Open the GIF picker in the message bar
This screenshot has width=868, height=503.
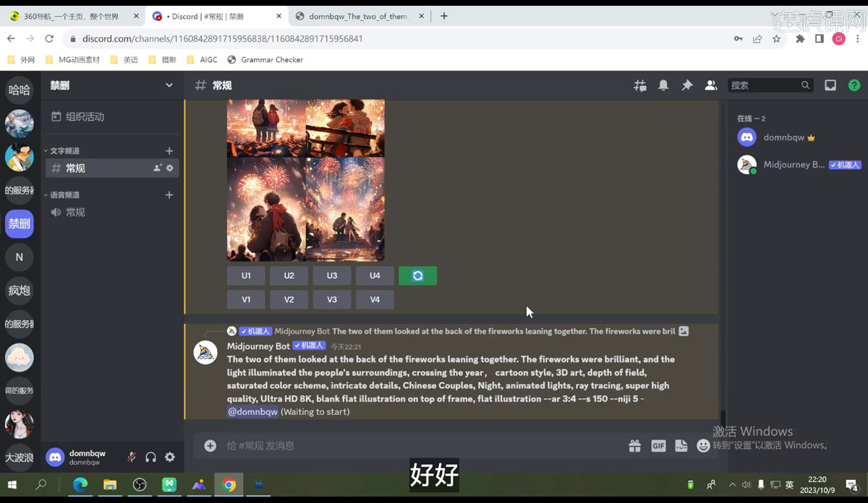(x=658, y=446)
